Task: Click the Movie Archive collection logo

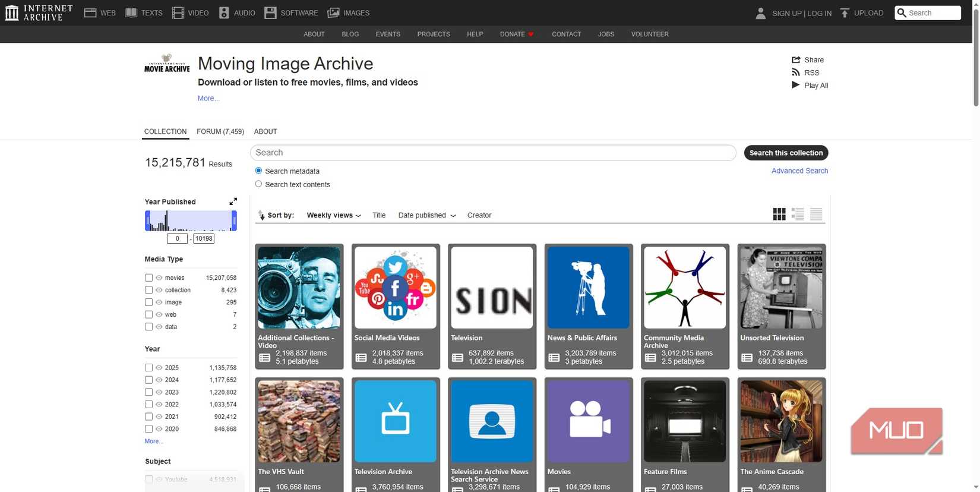Action: click(x=167, y=64)
